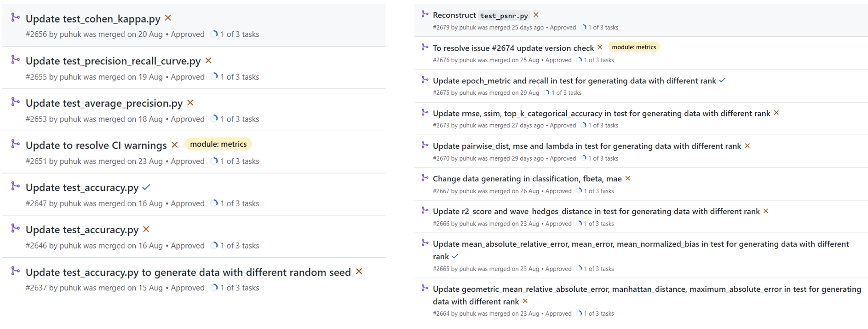Click passed checkmark beside PR #2647 title

pyautogui.click(x=146, y=187)
